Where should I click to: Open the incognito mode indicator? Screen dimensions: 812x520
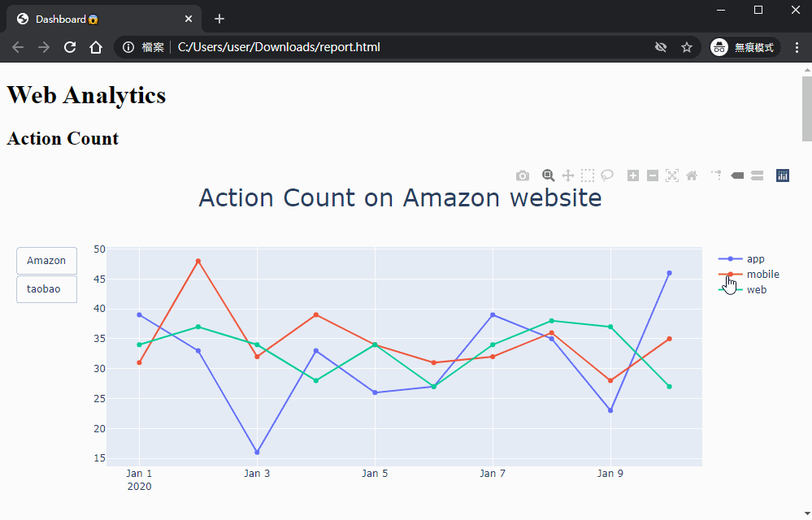(745, 48)
